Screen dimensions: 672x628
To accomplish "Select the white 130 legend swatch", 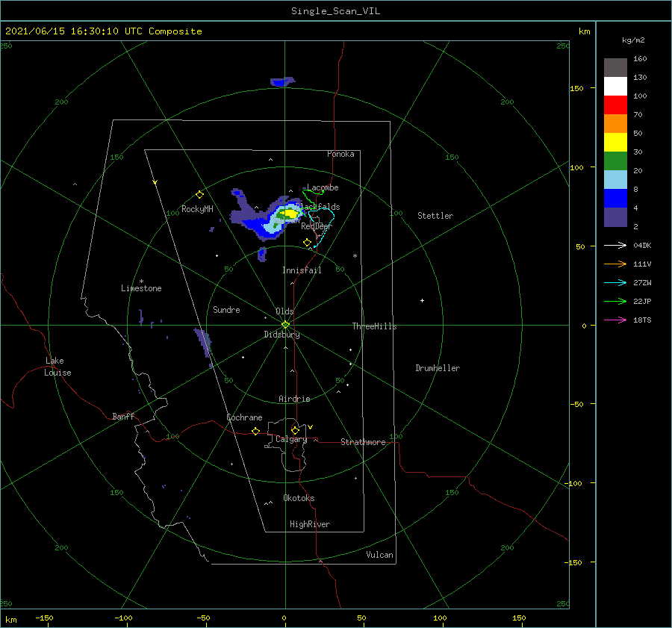I will pos(615,86).
